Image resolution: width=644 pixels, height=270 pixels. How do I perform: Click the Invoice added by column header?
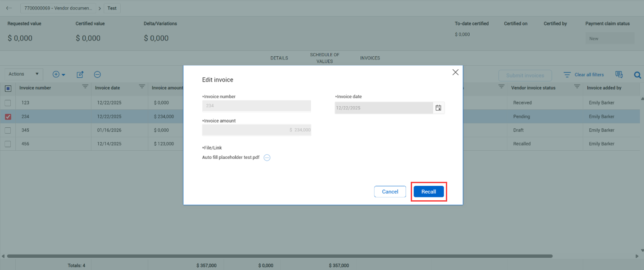[x=604, y=88]
